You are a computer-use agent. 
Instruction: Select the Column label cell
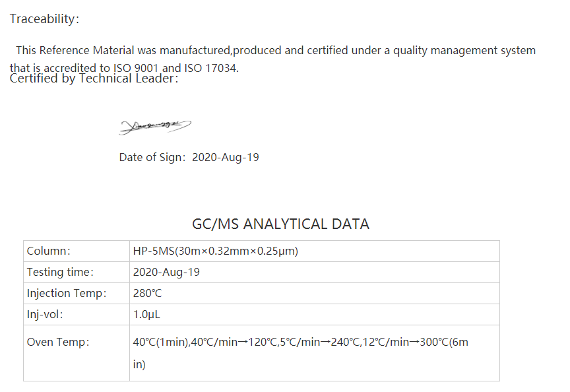77,251
